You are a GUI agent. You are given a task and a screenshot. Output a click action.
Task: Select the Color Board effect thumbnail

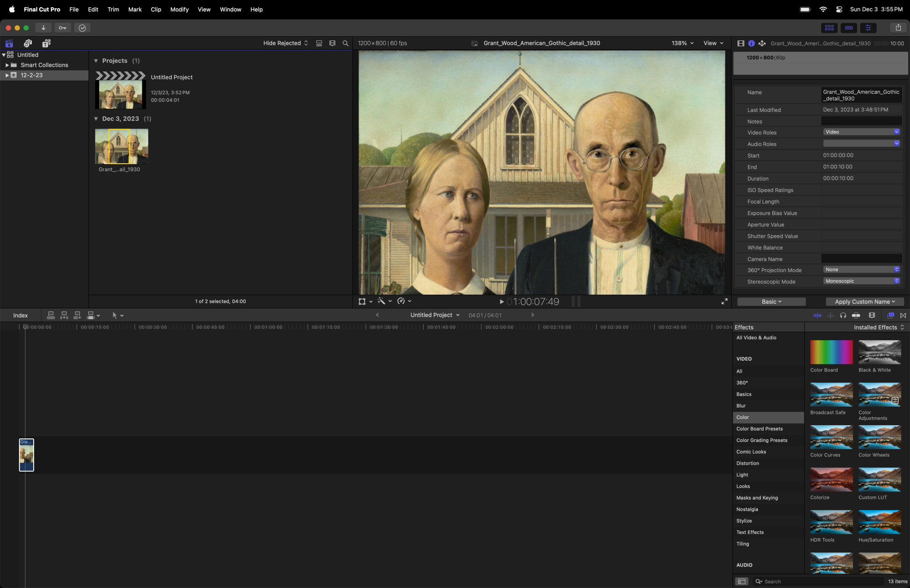coord(831,352)
